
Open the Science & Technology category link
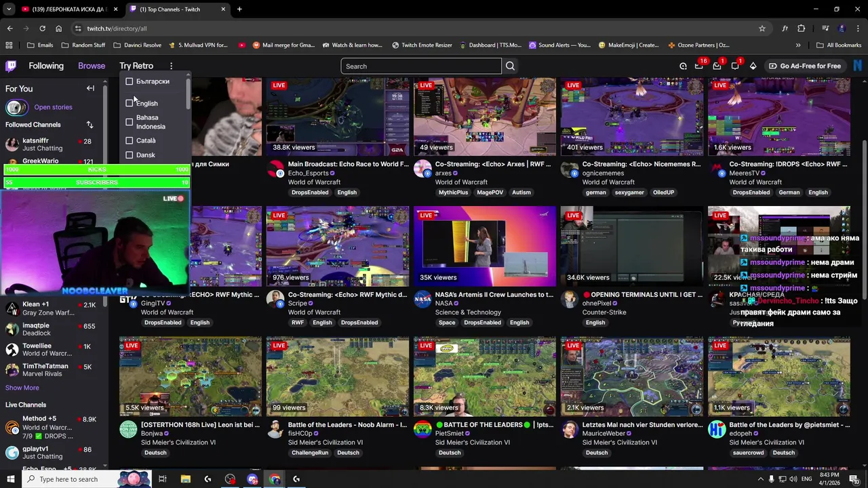(x=468, y=312)
